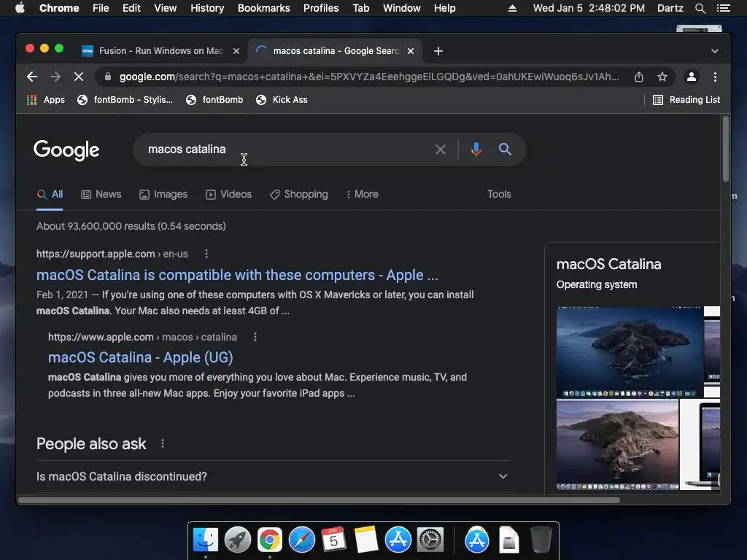View site info via lock icon
The height and width of the screenshot is (560, 747).
pos(108,77)
